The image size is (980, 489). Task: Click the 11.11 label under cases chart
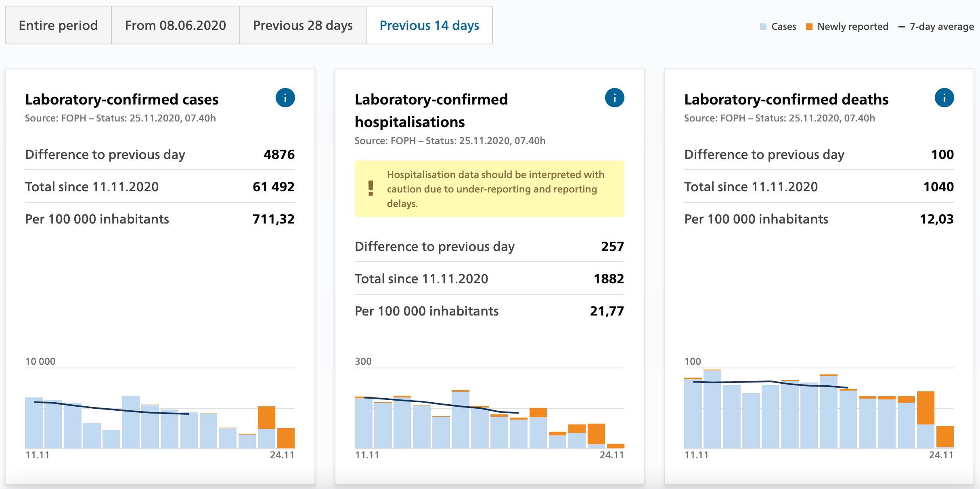(37, 455)
